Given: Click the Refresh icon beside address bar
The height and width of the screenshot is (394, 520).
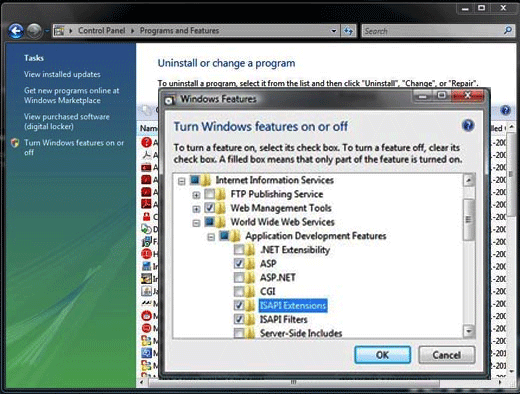Looking at the screenshot, I should point(348,31).
